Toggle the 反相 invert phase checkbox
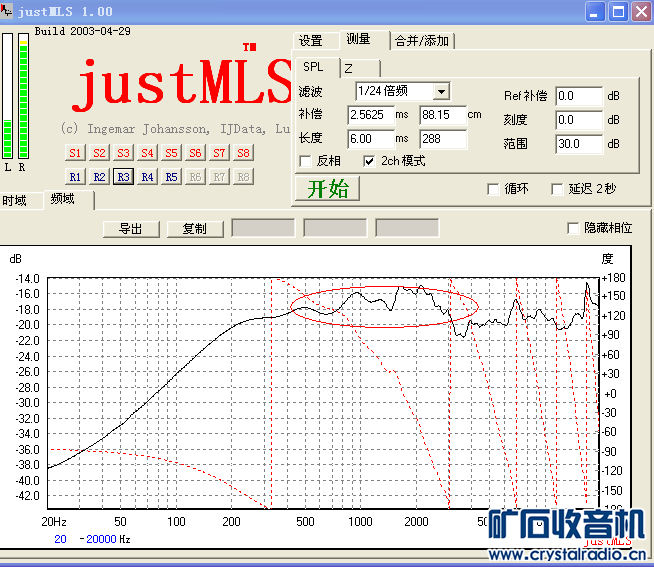This screenshot has height=567, width=654. click(305, 161)
